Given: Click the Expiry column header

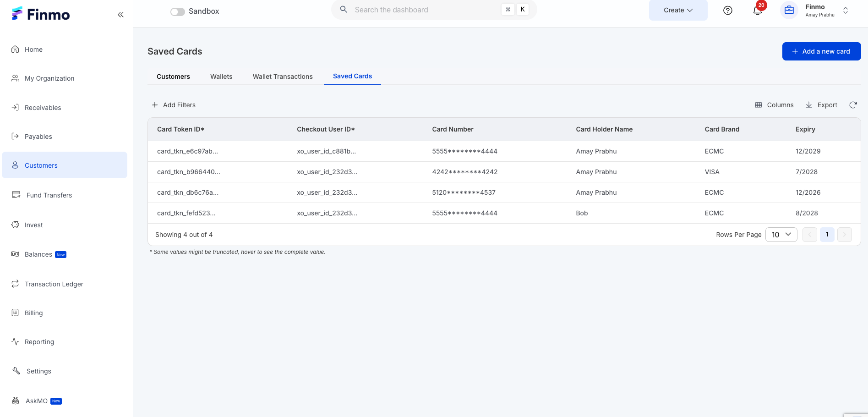Looking at the screenshot, I should (x=805, y=129).
